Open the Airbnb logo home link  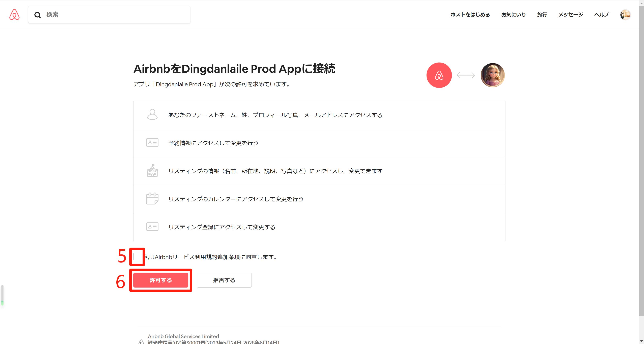point(14,15)
